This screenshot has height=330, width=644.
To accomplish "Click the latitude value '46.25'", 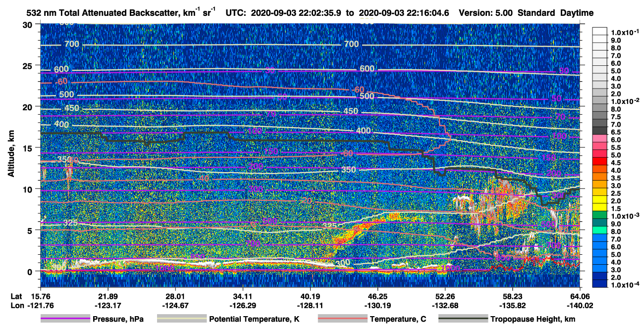I will (377, 296).
